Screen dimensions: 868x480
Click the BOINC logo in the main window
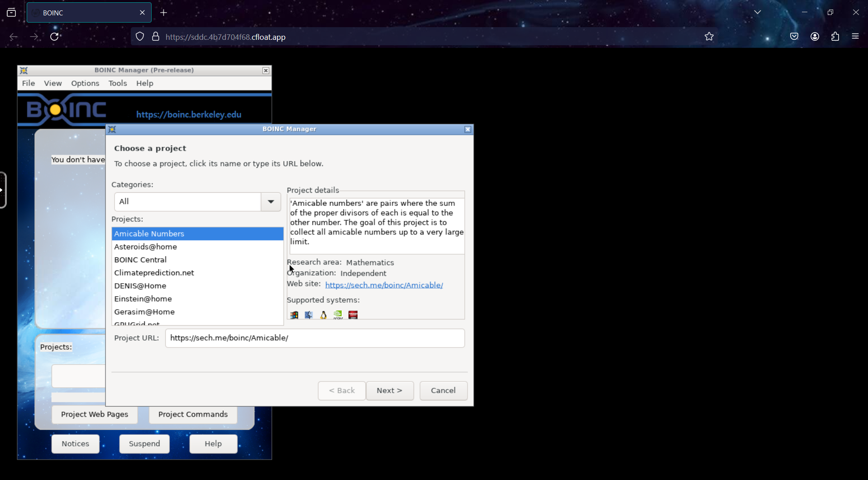tap(67, 109)
